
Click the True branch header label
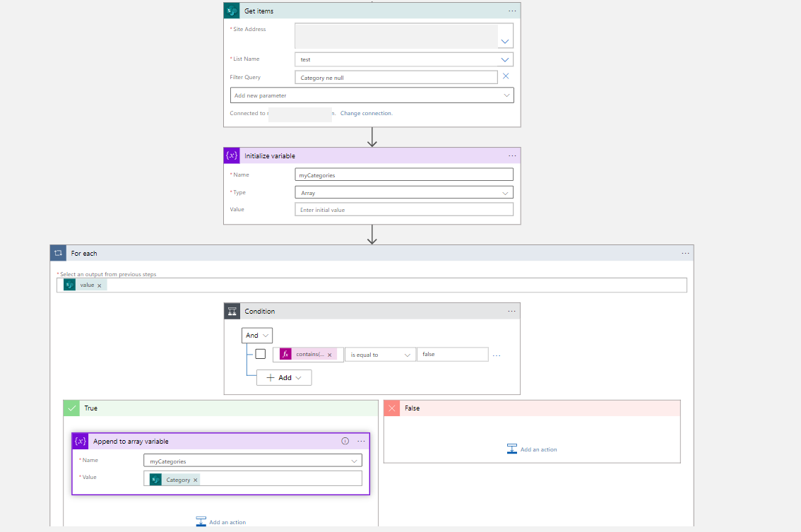tap(91, 408)
